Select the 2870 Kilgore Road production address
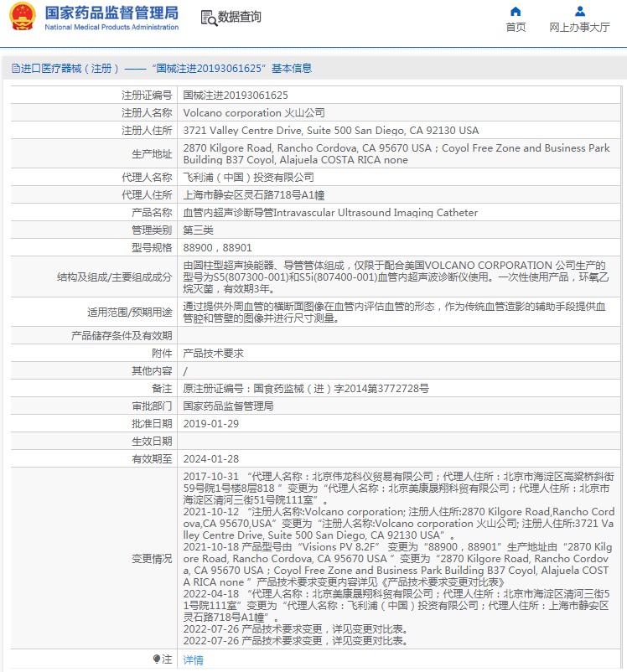The image size is (627, 672). 396,154
